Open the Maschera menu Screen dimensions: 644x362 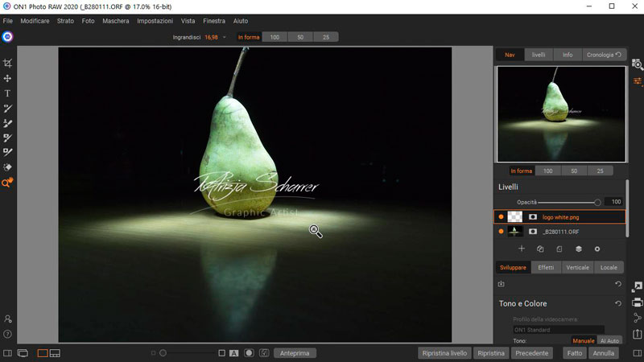[115, 21]
